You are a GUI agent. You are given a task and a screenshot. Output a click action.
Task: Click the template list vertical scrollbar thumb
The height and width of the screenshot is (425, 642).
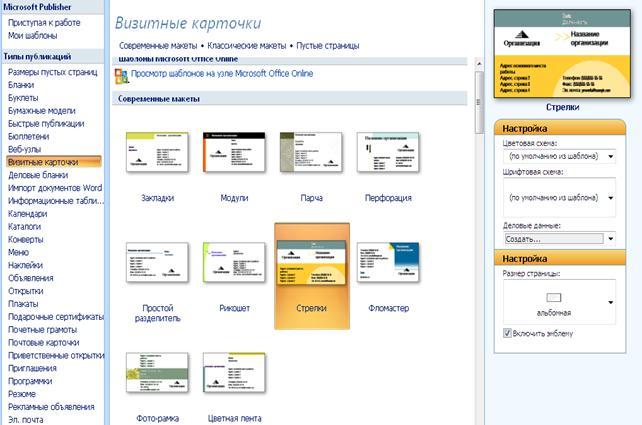pyautogui.click(x=478, y=102)
